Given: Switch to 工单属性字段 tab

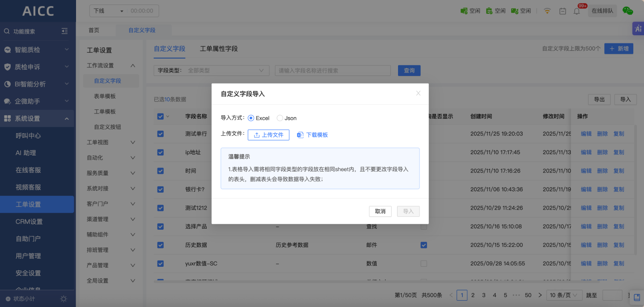Looking at the screenshot, I should [x=219, y=49].
